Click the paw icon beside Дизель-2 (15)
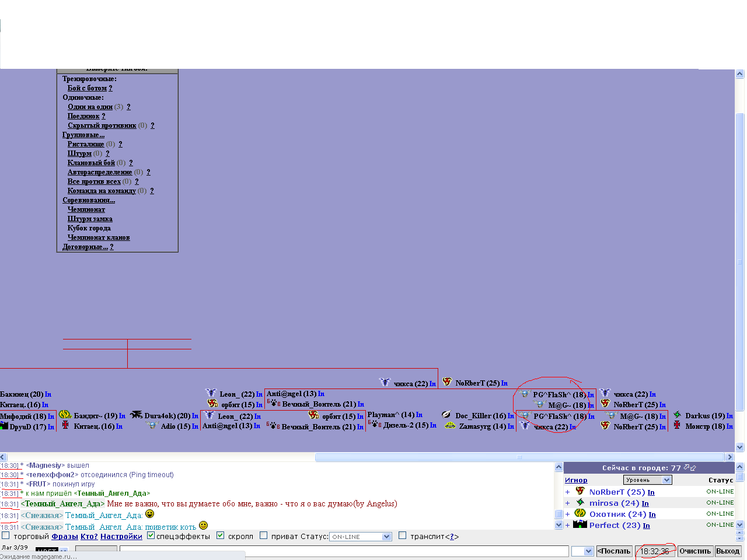 pos(375,425)
